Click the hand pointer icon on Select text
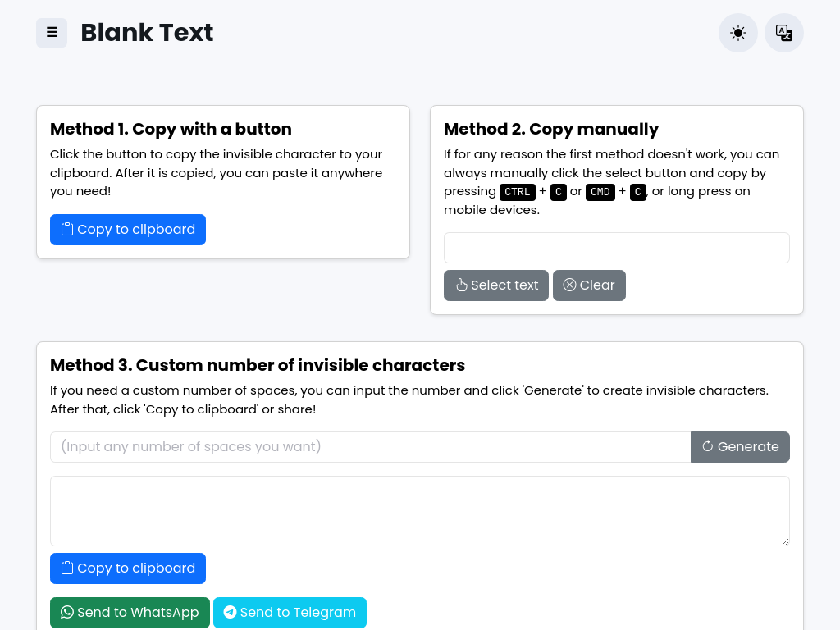The height and width of the screenshot is (630, 840). (460, 285)
